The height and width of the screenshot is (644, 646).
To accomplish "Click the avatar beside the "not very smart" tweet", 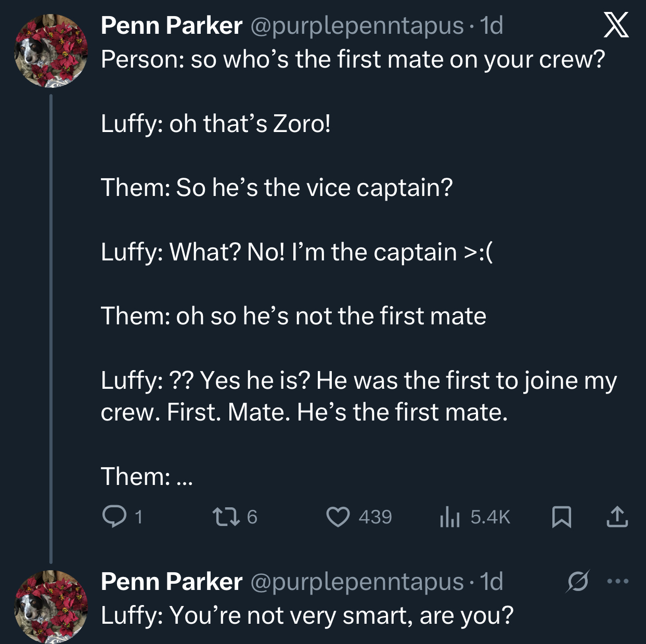I will click(51, 606).
